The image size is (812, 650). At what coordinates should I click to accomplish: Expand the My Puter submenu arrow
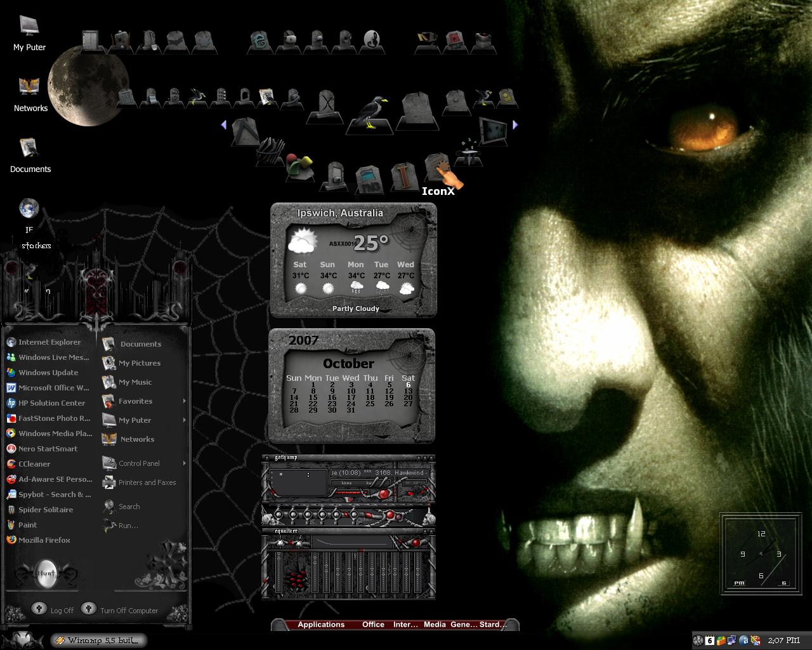(x=185, y=420)
